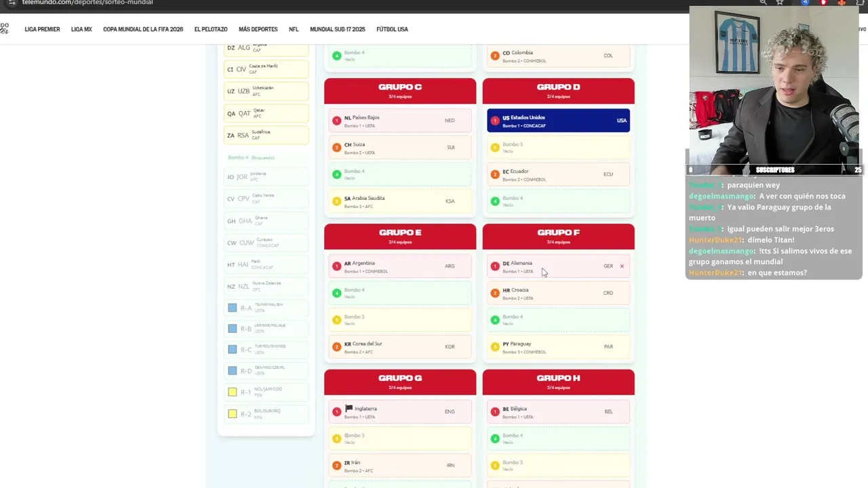Open El Pelotazo menu item

coord(211,29)
